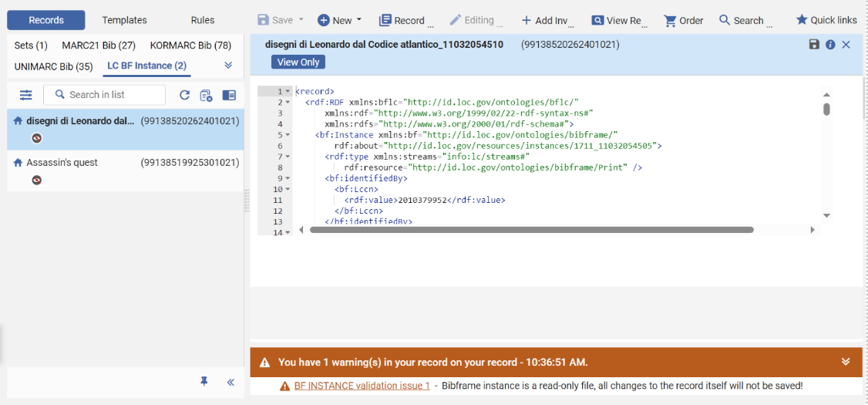Expand more record type tabs chevron
868x405 pixels.
point(228,66)
